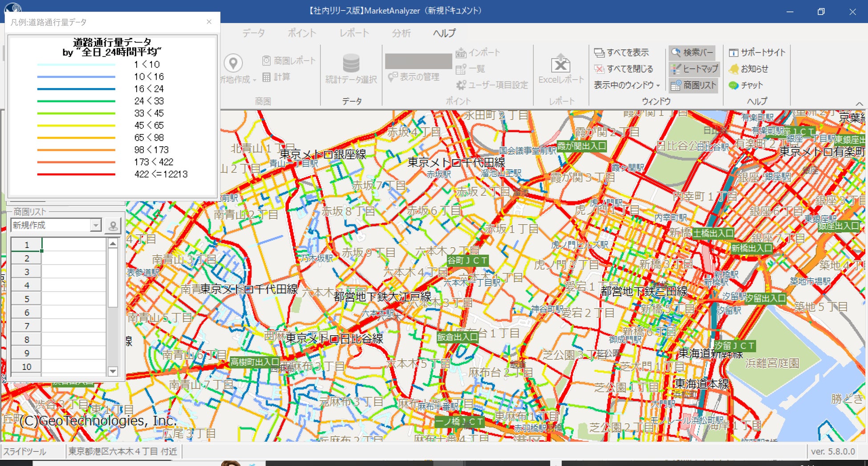Image resolution: width=868 pixels, height=466 pixels.
Task: Switch to the レポート ribbon tab
Action: coord(354,33)
